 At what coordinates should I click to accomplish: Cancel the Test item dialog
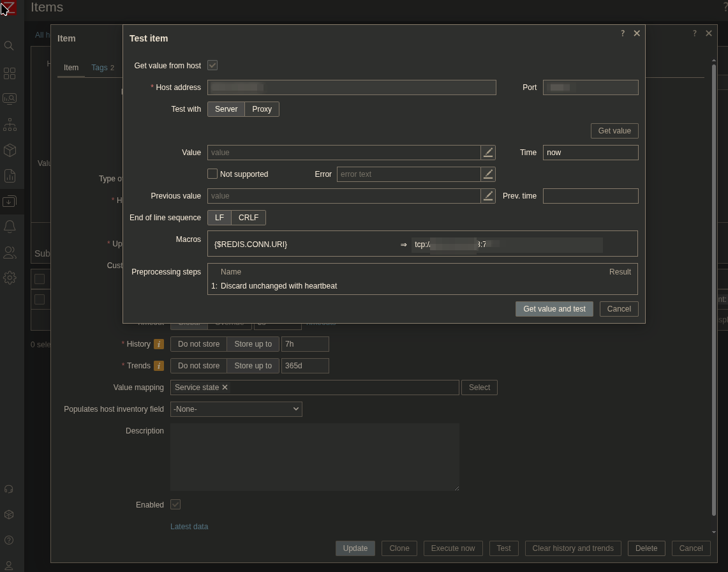(x=619, y=309)
